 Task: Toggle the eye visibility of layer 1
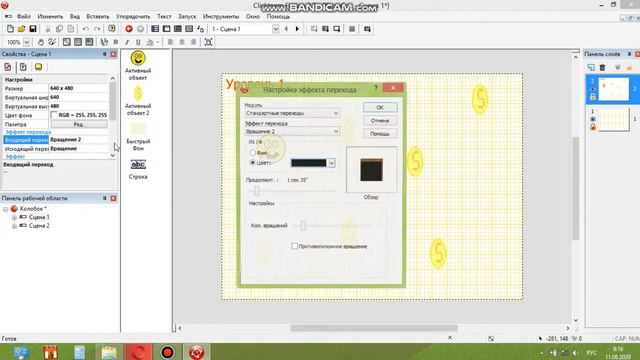[x=593, y=119]
